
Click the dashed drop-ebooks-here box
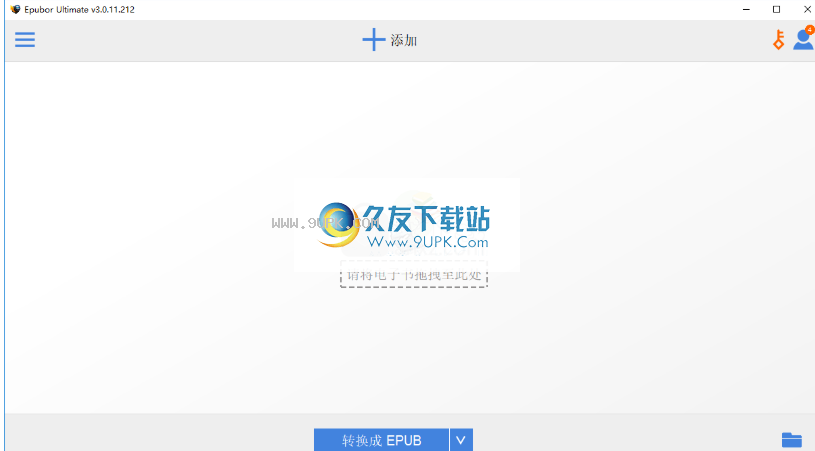pos(414,274)
